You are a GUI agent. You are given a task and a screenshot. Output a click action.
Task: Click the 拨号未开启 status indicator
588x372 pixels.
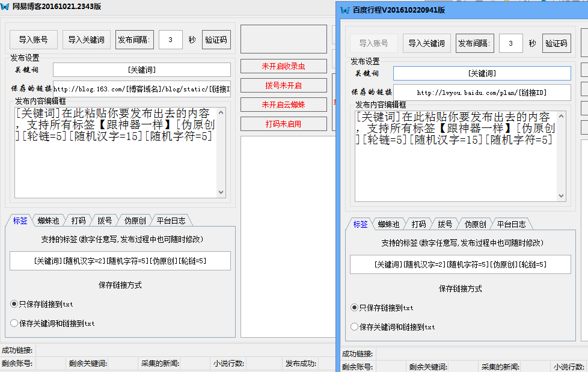(x=283, y=85)
